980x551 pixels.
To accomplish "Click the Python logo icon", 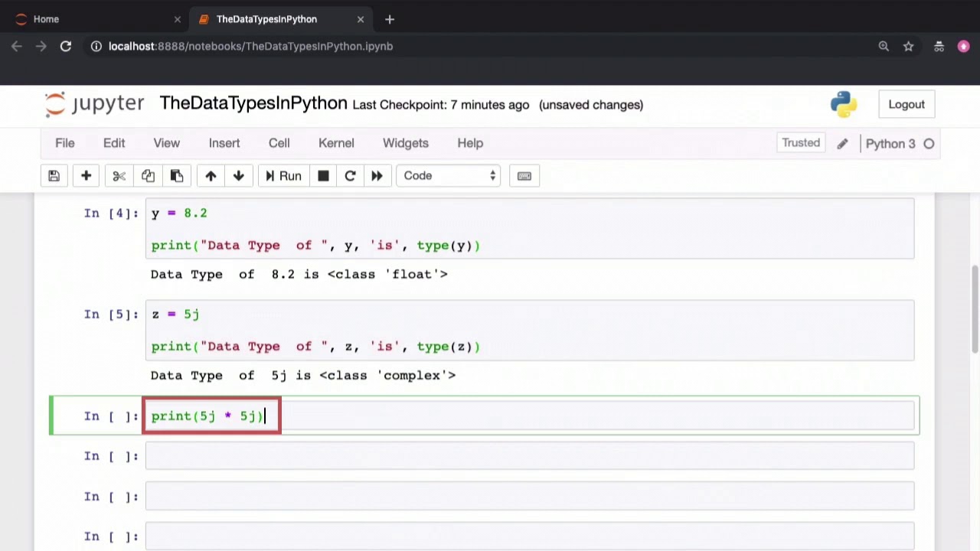I will [844, 105].
